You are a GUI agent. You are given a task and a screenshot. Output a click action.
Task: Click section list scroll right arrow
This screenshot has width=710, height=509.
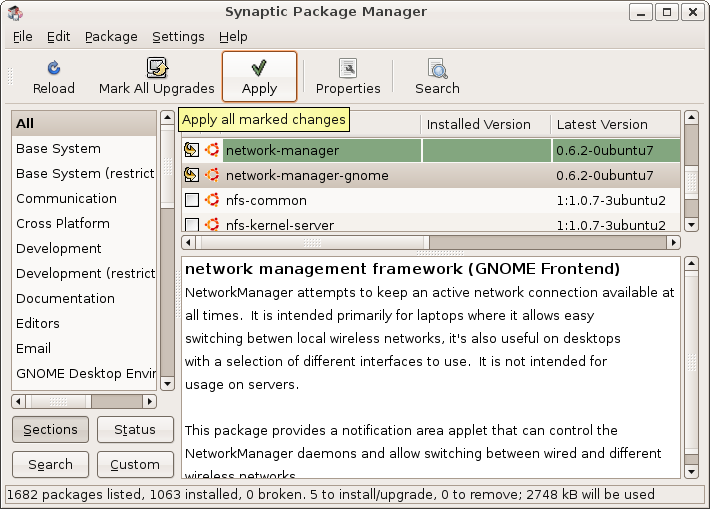[x=150, y=401]
